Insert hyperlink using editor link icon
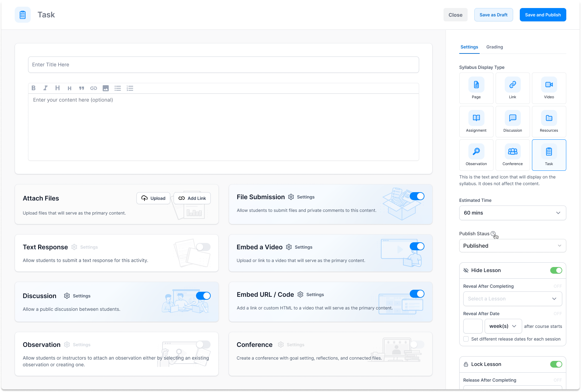This screenshot has width=581, height=392. pos(94,88)
